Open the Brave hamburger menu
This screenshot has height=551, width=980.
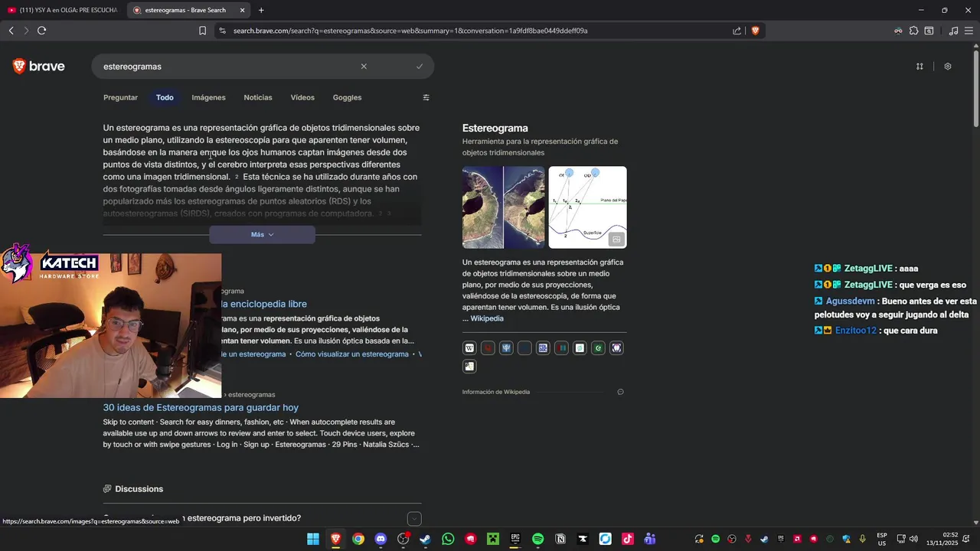[970, 31]
